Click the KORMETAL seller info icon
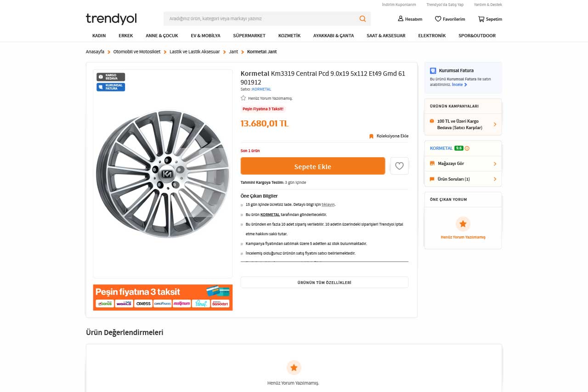Screen dimensions: 588x392 [467, 148]
